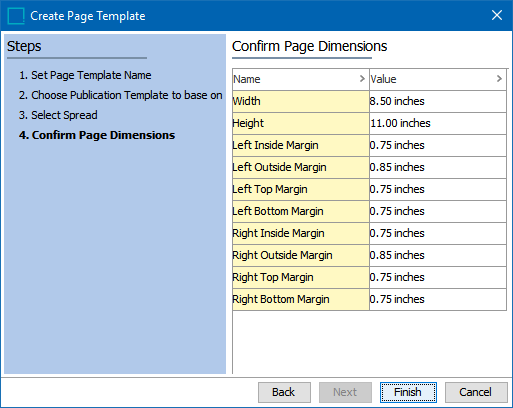Click step 4 Confirm Page Dimensions
The width and height of the screenshot is (513, 408).
tap(97, 135)
